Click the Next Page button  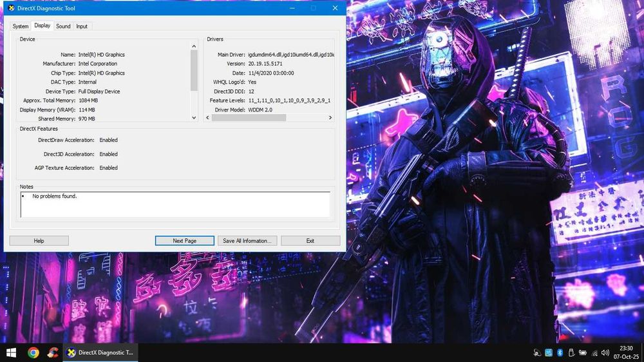tap(184, 241)
